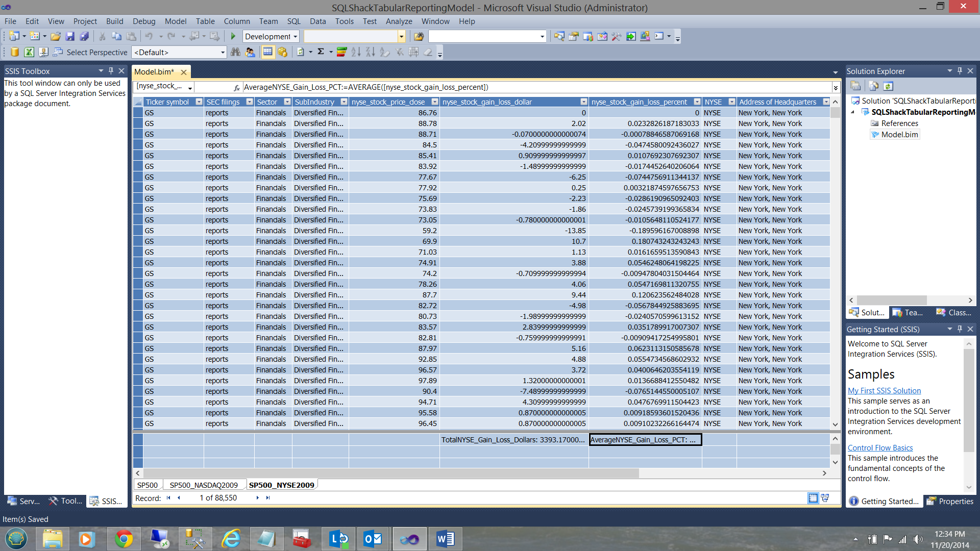980x551 pixels.
Task: Click the Save All toolbar icon
Action: tap(85, 36)
